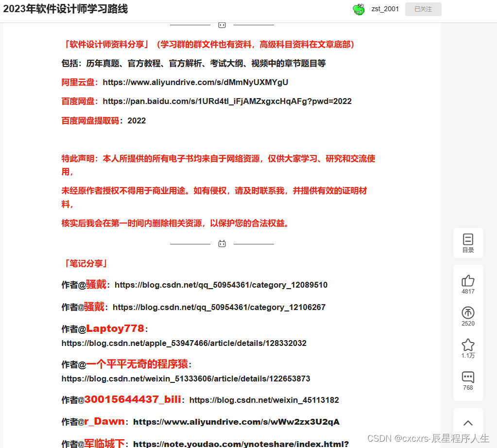Click the line starting 包括: 历年真题
This screenshot has width=497, height=448.
(x=193, y=64)
